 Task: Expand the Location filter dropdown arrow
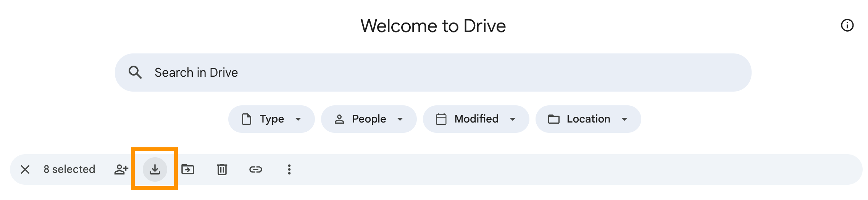624,119
